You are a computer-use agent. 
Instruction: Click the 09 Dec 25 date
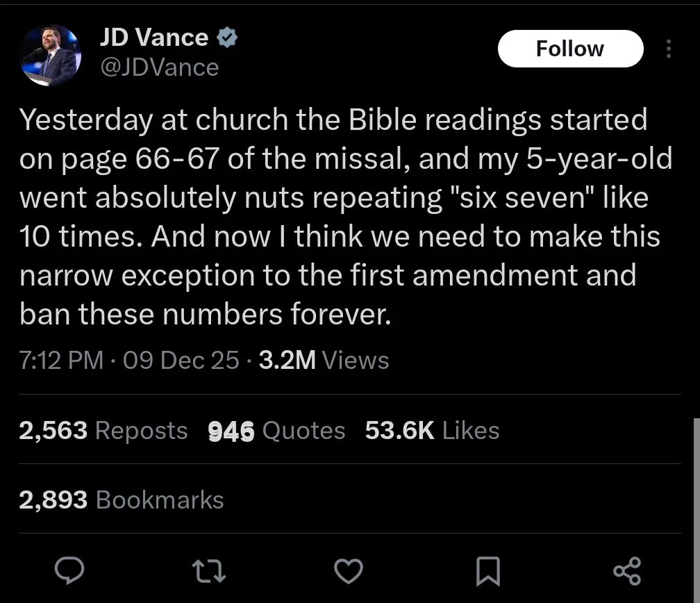pyautogui.click(x=181, y=360)
